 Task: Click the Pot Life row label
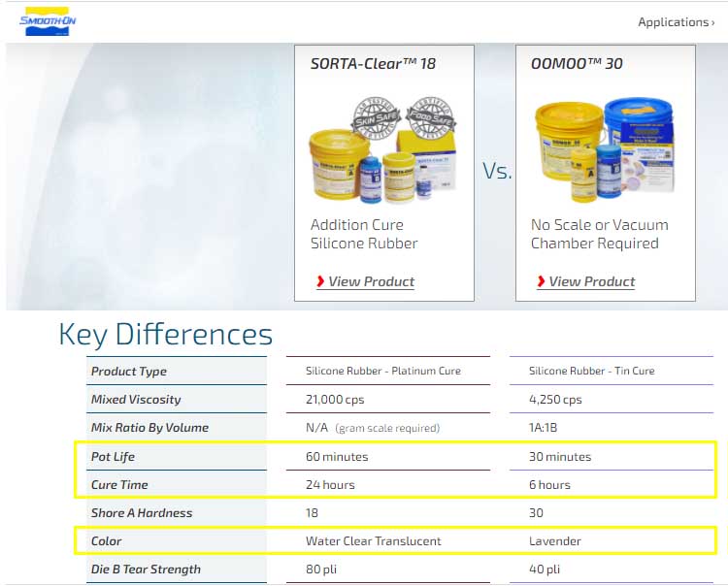(x=113, y=457)
